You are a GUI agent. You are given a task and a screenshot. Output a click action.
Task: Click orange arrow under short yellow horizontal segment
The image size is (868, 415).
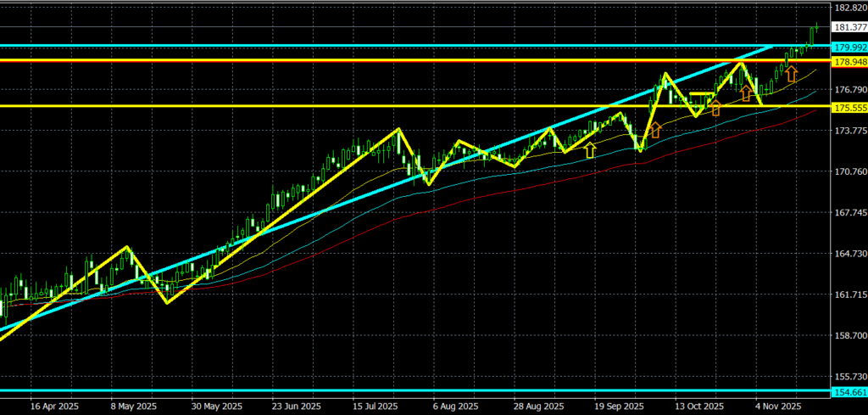click(715, 108)
